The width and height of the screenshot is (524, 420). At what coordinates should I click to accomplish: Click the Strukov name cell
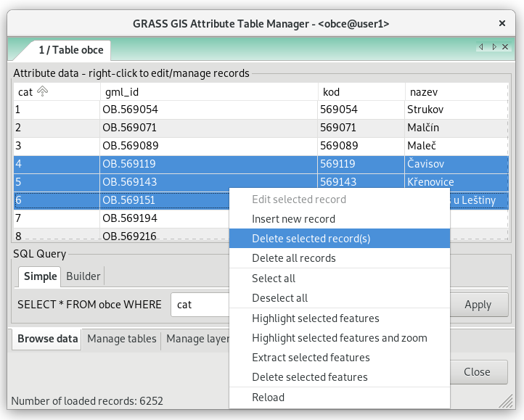tap(457, 110)
